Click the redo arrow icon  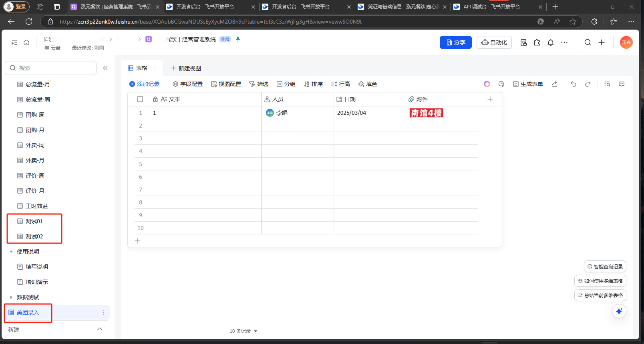588,84
